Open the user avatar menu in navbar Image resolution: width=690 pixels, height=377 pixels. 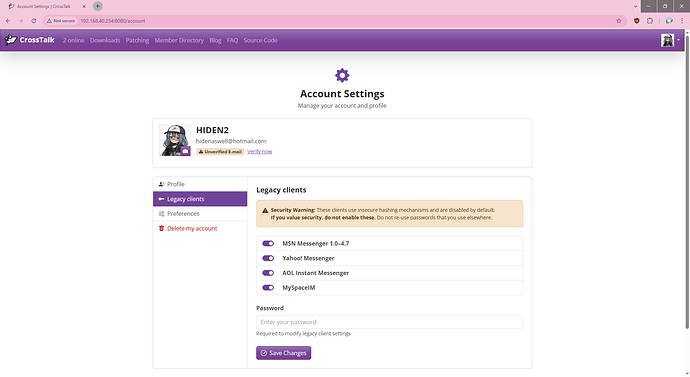671,40
